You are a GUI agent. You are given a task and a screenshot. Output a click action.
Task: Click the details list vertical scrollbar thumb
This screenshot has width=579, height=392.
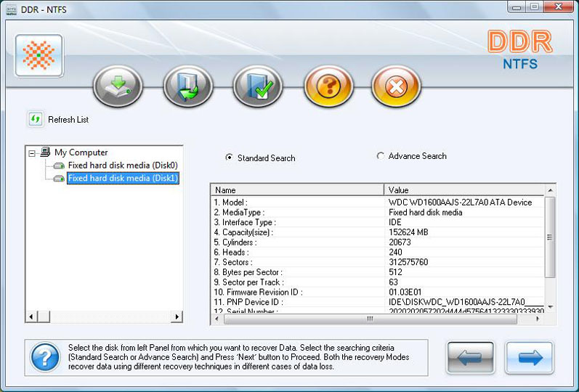[x=550, y=237]
